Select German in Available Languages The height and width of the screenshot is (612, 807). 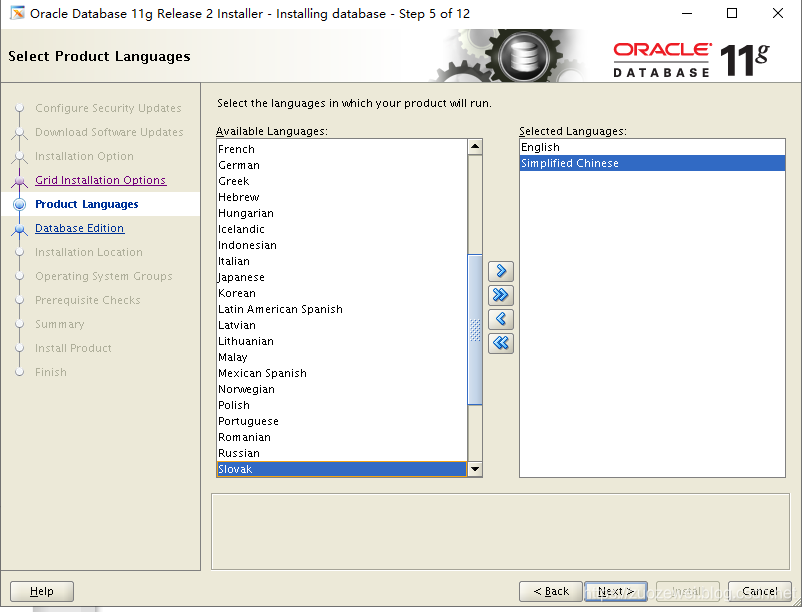342,165
